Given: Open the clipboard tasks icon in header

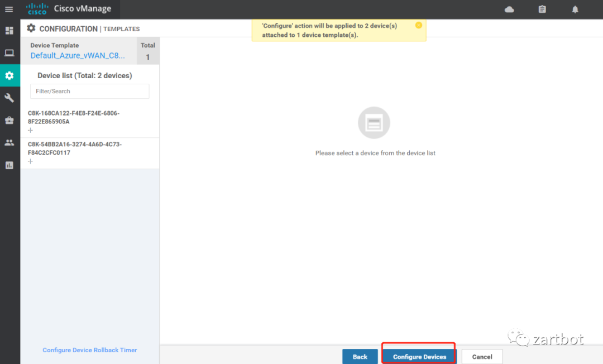Looking at the screenshot, I should (542, 9).
